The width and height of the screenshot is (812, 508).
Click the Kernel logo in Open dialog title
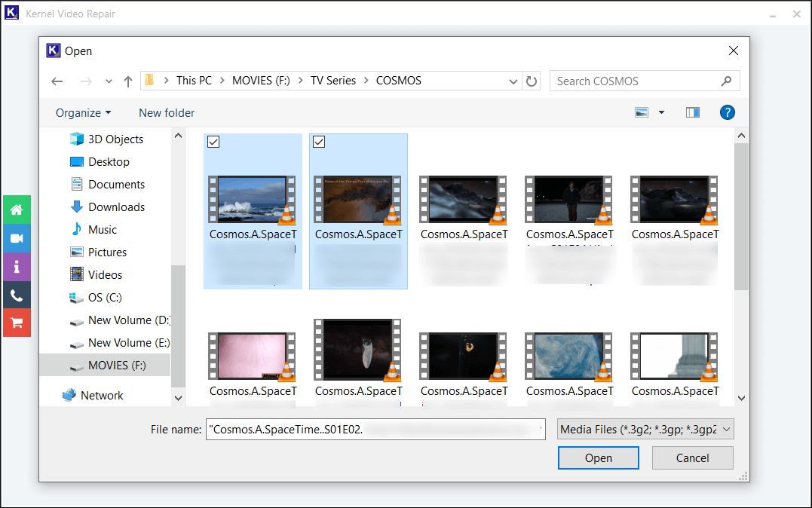pyautogui.click(x=54, y=50)
